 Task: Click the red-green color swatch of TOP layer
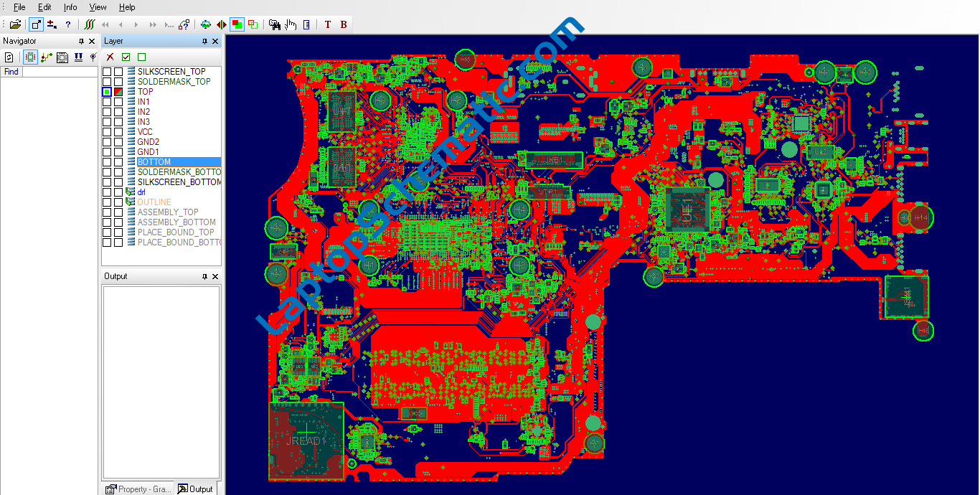pos(118,92)
